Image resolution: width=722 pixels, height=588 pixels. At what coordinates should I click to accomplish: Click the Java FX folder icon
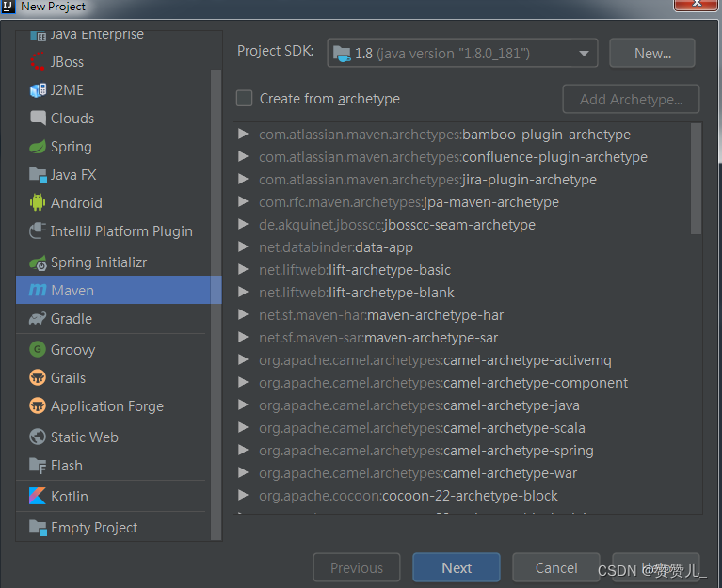coord(38,175)
